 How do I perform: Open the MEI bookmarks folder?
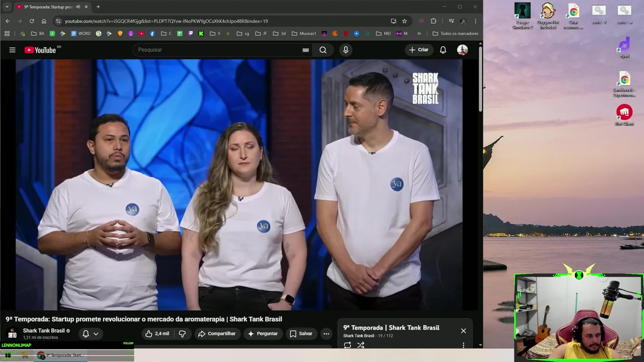click(383, 34)
